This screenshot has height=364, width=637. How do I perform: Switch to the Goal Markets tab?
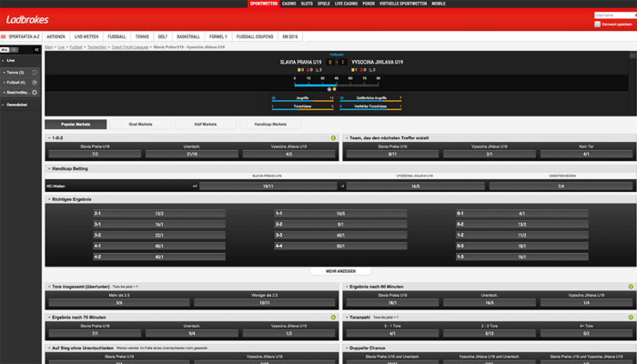pos(140,125)
